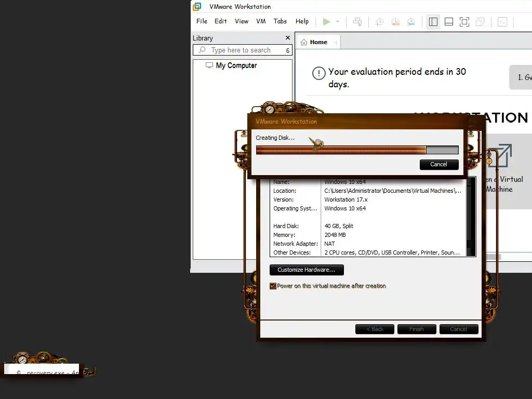Image resolution: width=532 pixels, height=399 pixels.
Task: Toggle the Show Library sidebar icon
Action: [433, 22]
